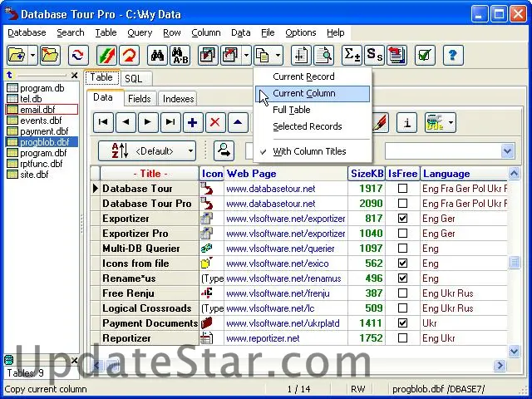Click the second export window icon with red arrow
The width and height of the screenshot is (532, 399).
coord(231,55)
